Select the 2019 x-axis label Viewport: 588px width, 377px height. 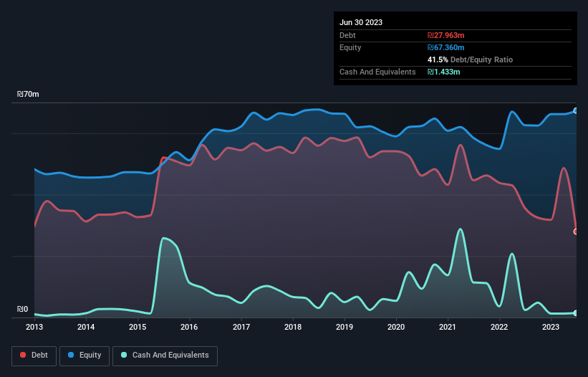[344, 327]
